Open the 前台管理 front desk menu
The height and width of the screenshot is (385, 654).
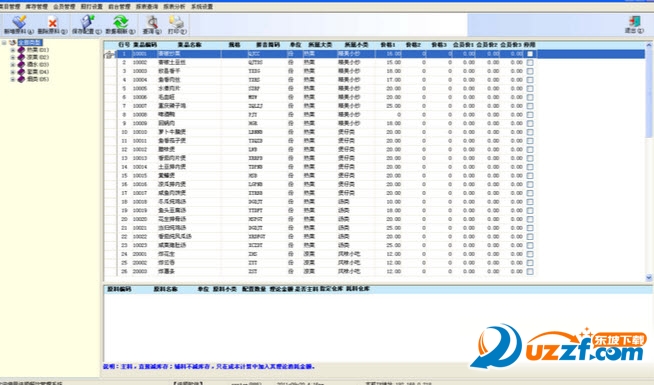[119, 7]
